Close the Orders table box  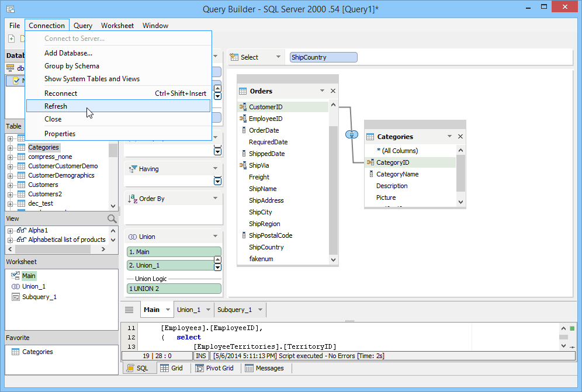pos(333,91)
